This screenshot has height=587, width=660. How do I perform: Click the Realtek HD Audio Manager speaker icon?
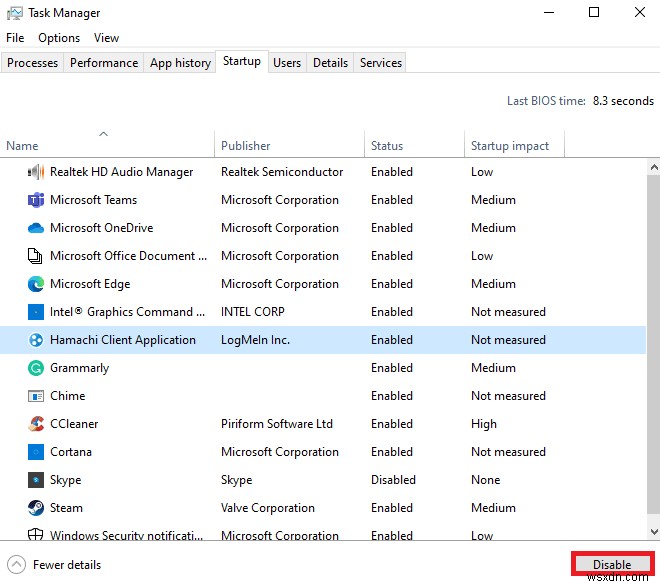(x=36, y=172)
